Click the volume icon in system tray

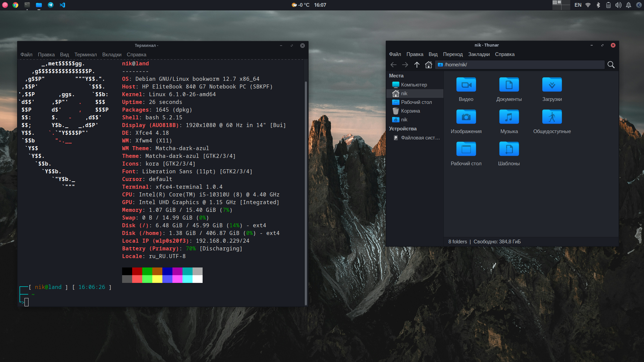click(618, 5)
